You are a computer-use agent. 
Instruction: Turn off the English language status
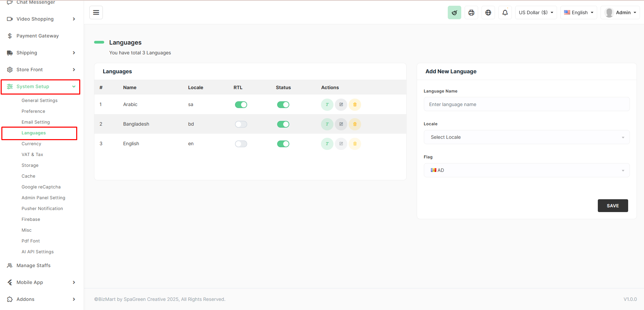click(283, 144)
